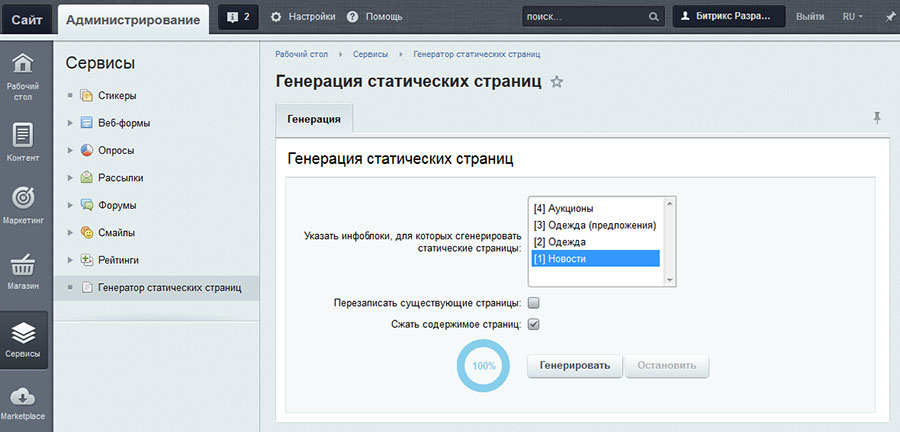The height and width of the screenshot is (432, 900).
Task: Click the Выйти logout link
Action: click(810, 17)
